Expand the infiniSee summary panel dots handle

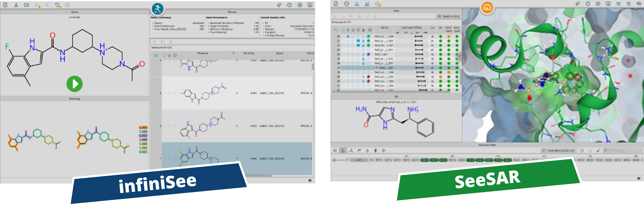[x=232, y=38]
